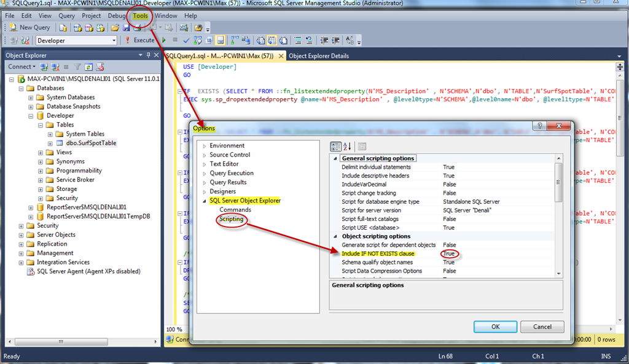Expand the Text Editor options node
The width and height of the screenshot is (629, 364).
click(x=204, y=165)
